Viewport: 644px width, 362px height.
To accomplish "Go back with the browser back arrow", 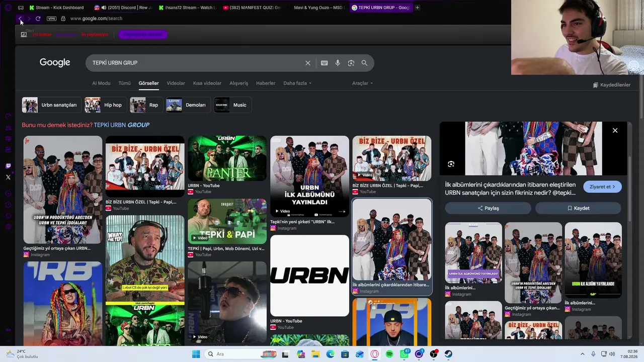I will pyautogui.click(x=20, y=19).
